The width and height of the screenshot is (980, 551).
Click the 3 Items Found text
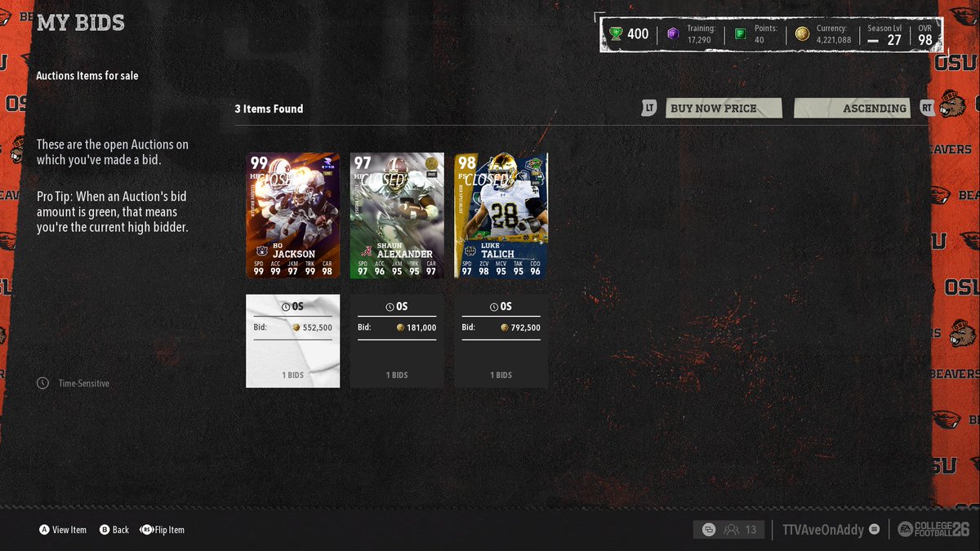click(269, 109)
